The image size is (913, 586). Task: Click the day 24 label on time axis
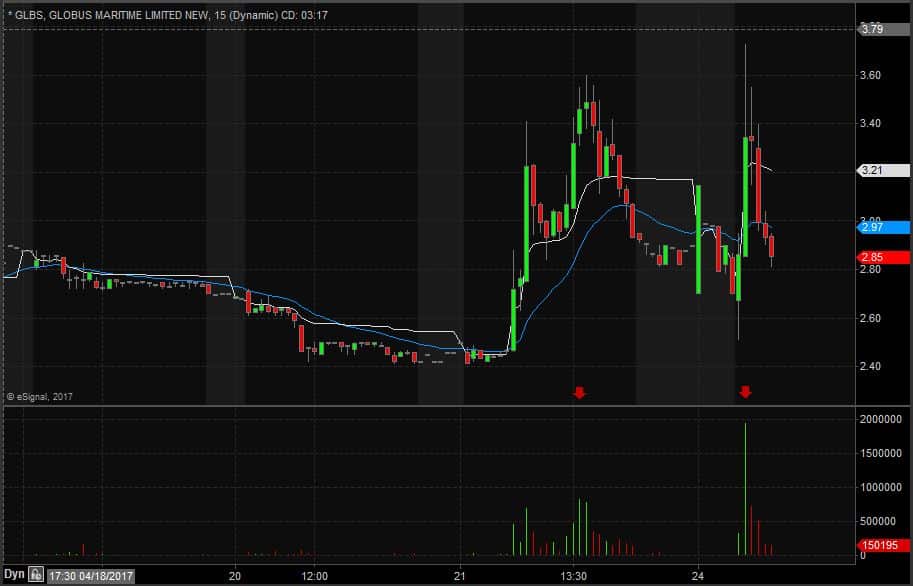tap(698, 576)
